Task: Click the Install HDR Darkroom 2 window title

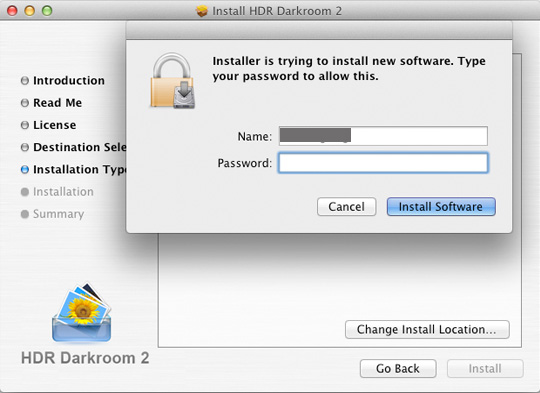Action: (277, 11)
